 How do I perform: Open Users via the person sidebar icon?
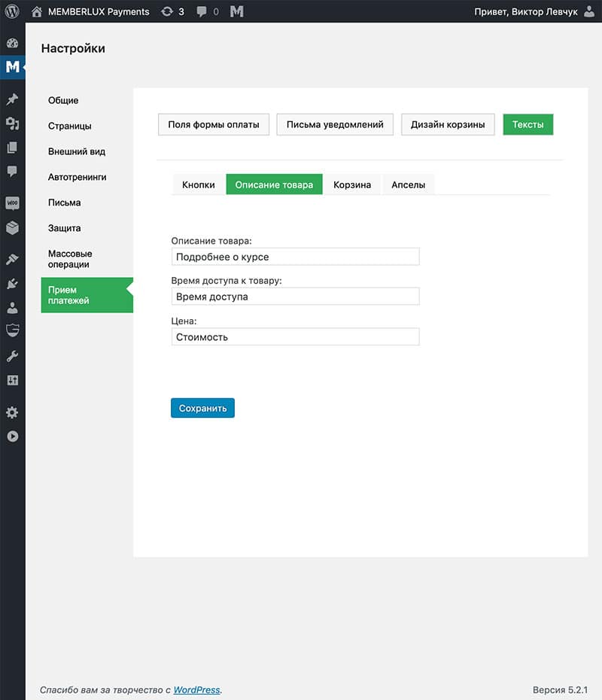click(x=12, y=307)
